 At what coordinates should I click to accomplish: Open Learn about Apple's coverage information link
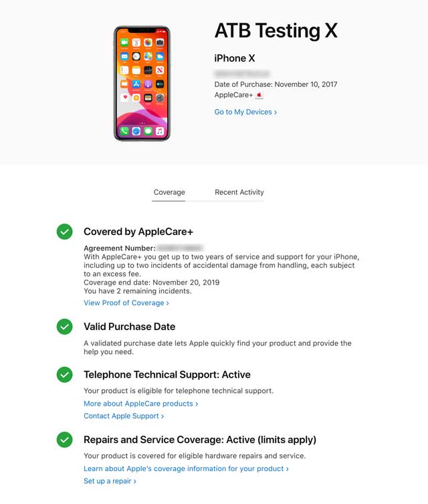click(x=186, y=469)
